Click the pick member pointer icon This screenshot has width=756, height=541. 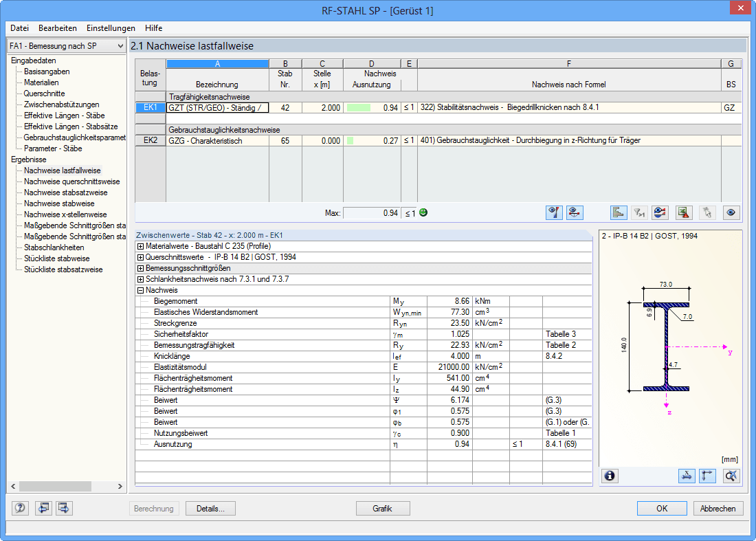pos(707,212)
